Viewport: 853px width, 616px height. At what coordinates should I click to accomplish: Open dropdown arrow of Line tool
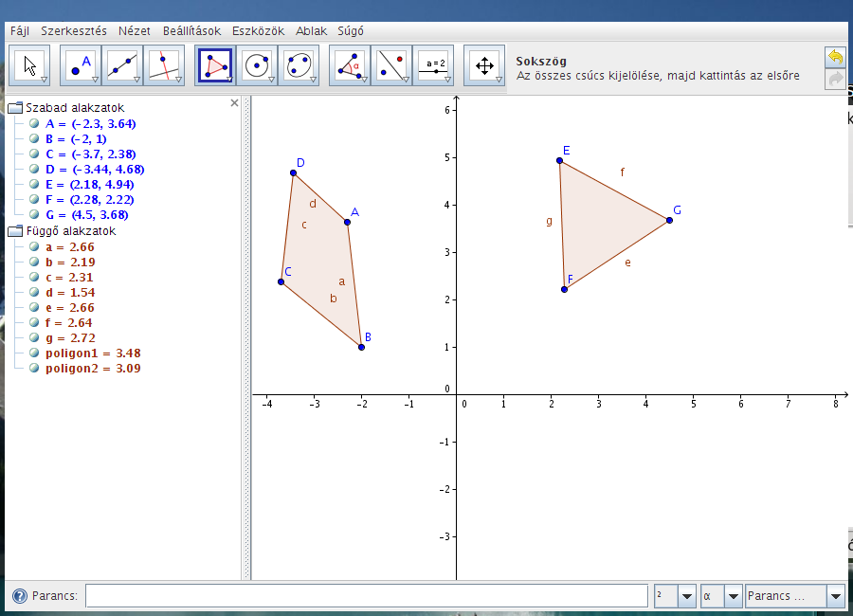point(137,80)
